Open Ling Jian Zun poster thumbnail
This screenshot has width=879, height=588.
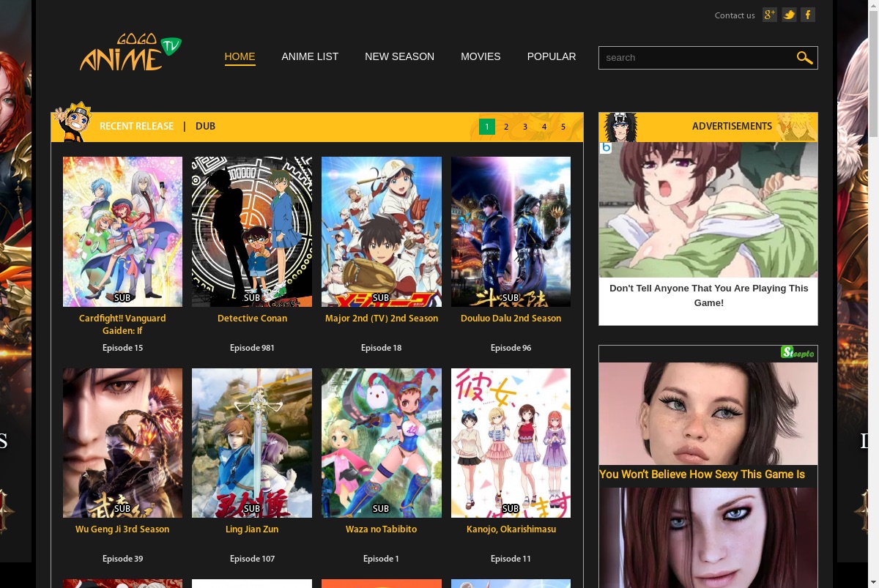coord(252,443)
